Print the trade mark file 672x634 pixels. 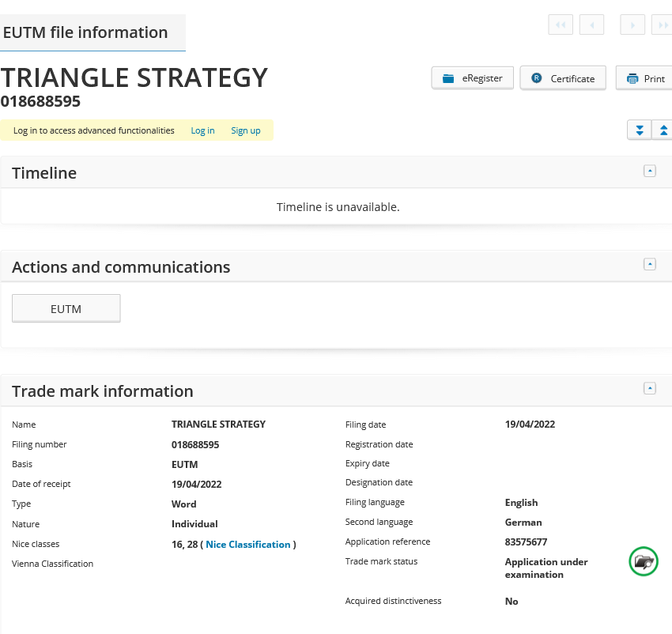[644, 78]
